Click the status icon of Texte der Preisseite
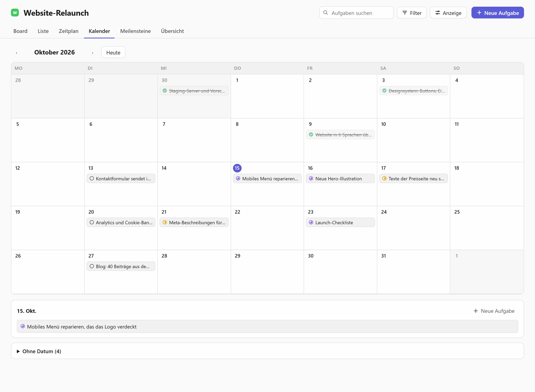Image resolution: width=535 pixels, height=392 pixels. 384,178
